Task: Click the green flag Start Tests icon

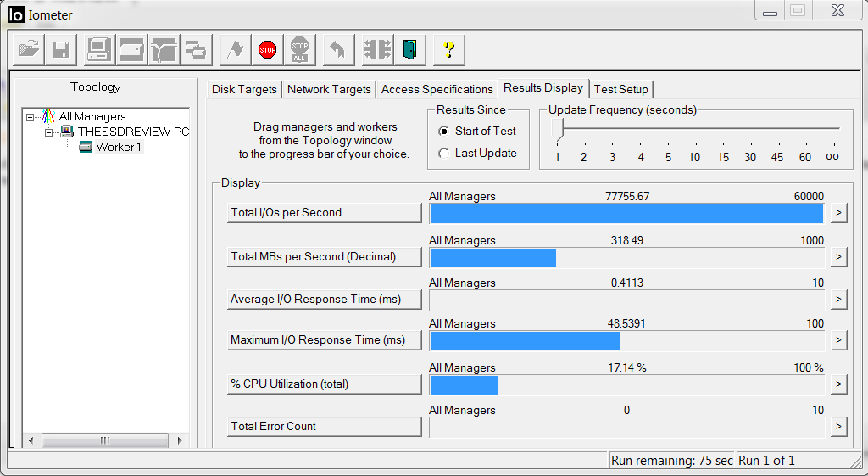Action: coord(235,50)
